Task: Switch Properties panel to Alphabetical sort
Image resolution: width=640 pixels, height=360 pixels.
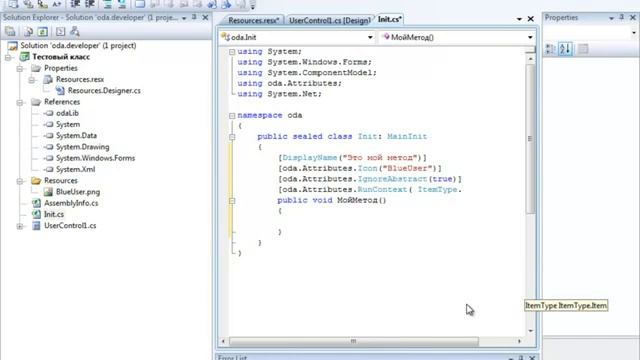Action: click(565, 49)
